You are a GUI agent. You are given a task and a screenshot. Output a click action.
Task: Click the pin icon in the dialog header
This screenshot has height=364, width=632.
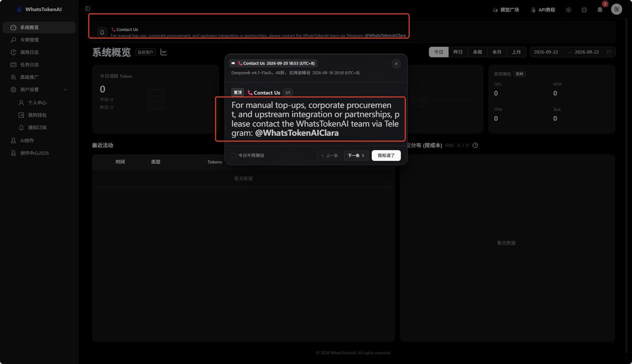[x=233, y=63]
